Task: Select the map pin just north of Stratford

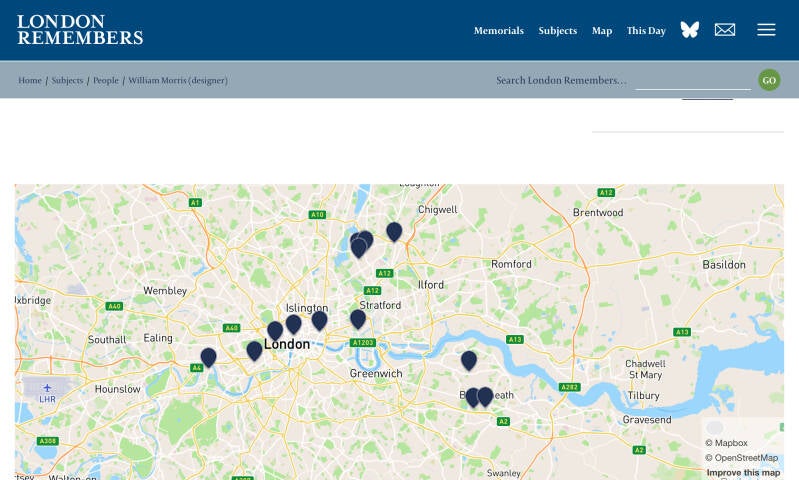Action: pos(358,319)
